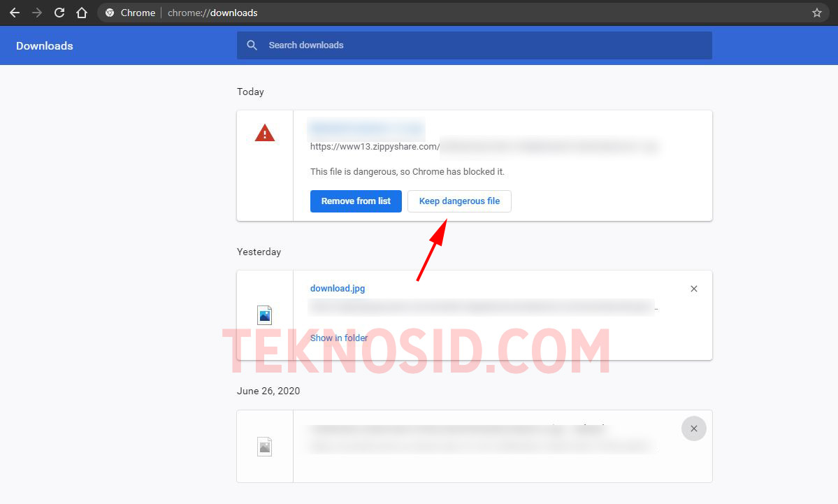Image resolution: width=838 pixels, height=504 pixels.
Task: Remove download.jpg entry with its X
Action: [x=694, y=289]
